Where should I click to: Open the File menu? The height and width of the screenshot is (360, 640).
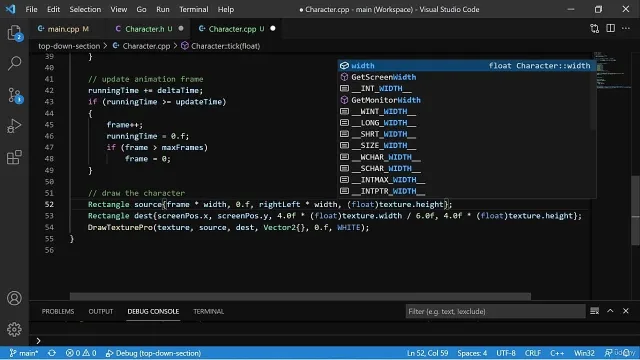tap(31, 9)
